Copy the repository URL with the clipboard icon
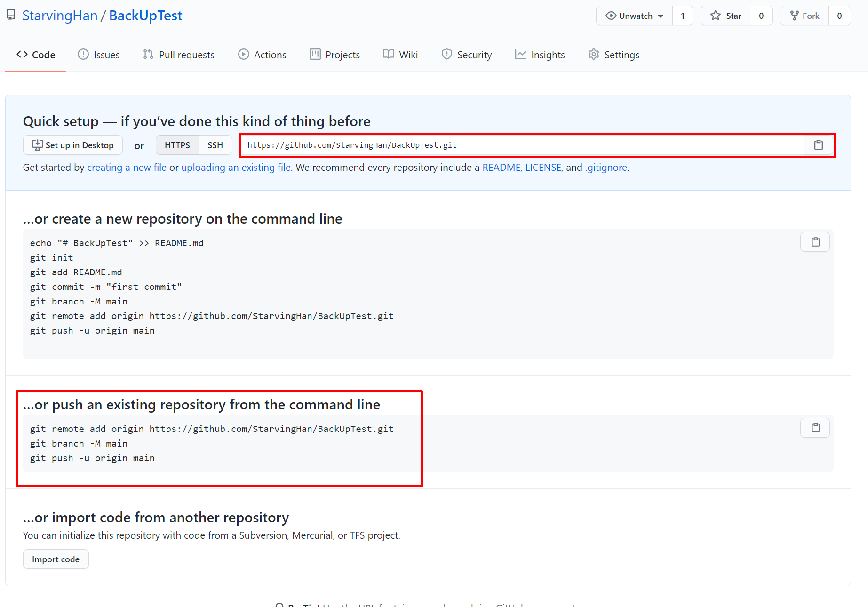 (818, 145)
